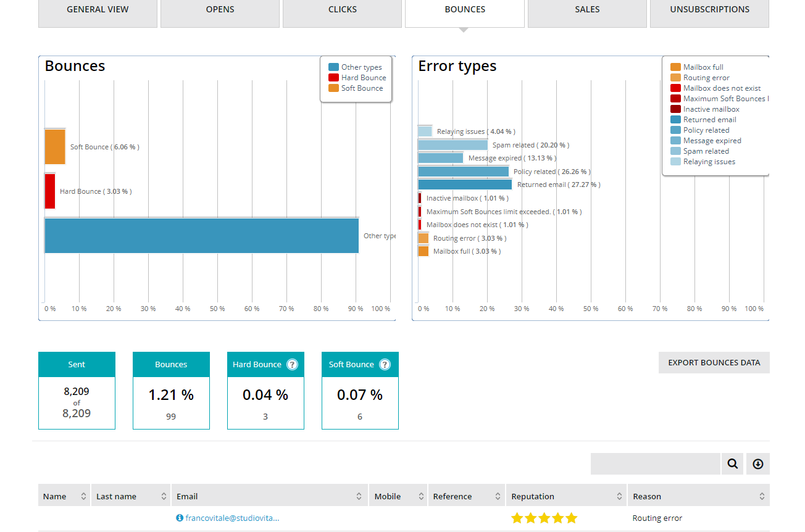
Task: Click the Export Bounces Data button
Action: point(714,363)
